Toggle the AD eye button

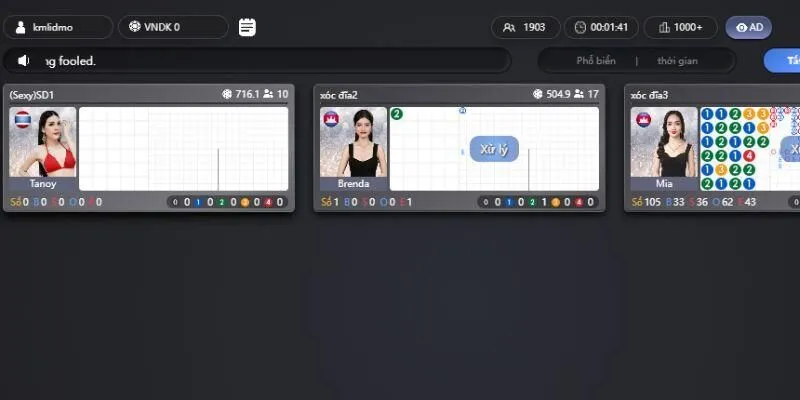(x=748, y=28)
